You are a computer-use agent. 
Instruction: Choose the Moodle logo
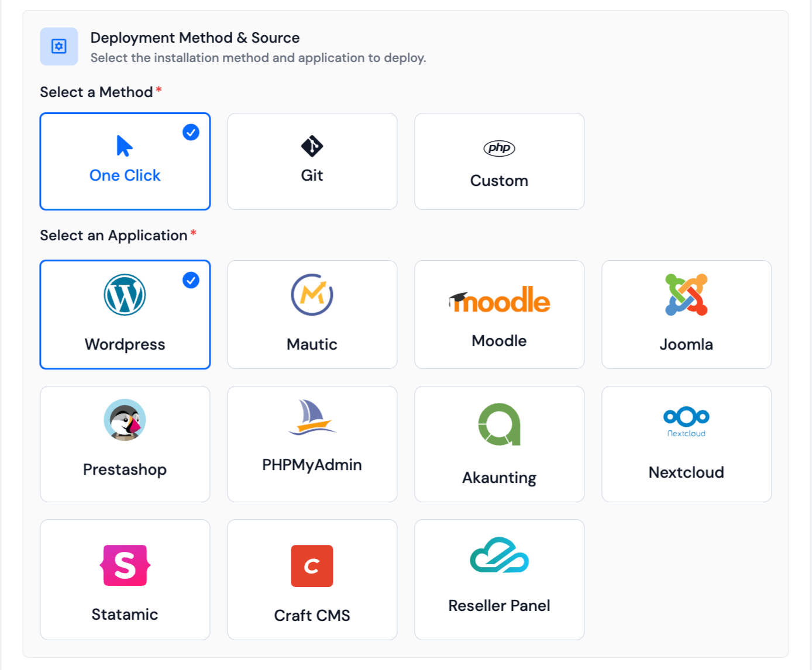[x=499, y=300]
